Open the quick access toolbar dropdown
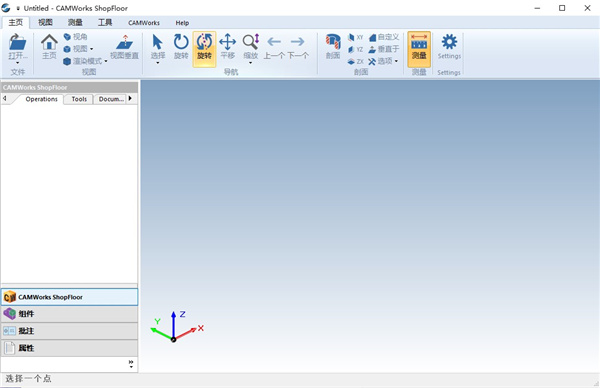This screenshot has width=600, height=388. [18, 8]
